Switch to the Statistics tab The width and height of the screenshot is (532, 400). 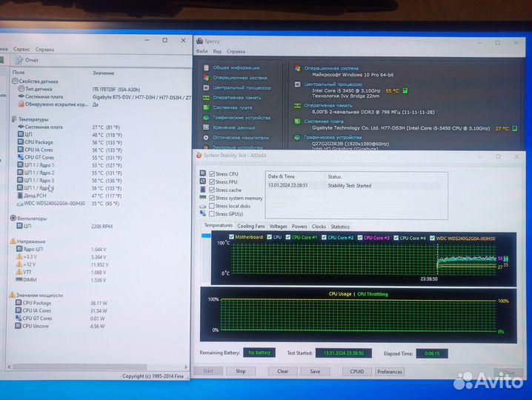click(x=340, y=226)
